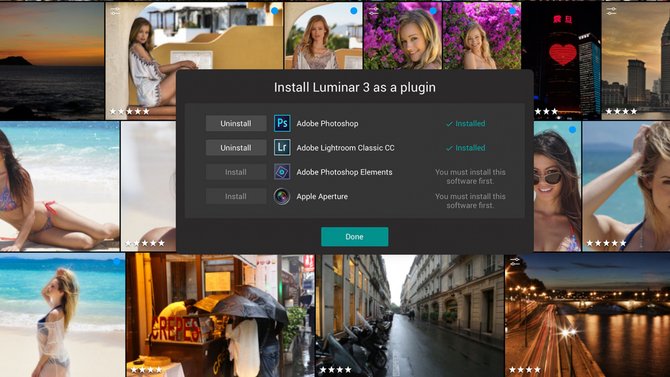Uninstall the Adobe Photoshop plugin

236,124
